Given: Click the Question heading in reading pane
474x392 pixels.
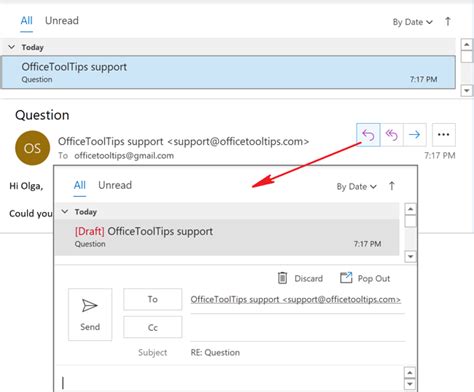Looking at the screenshot, I should (42, 115).
